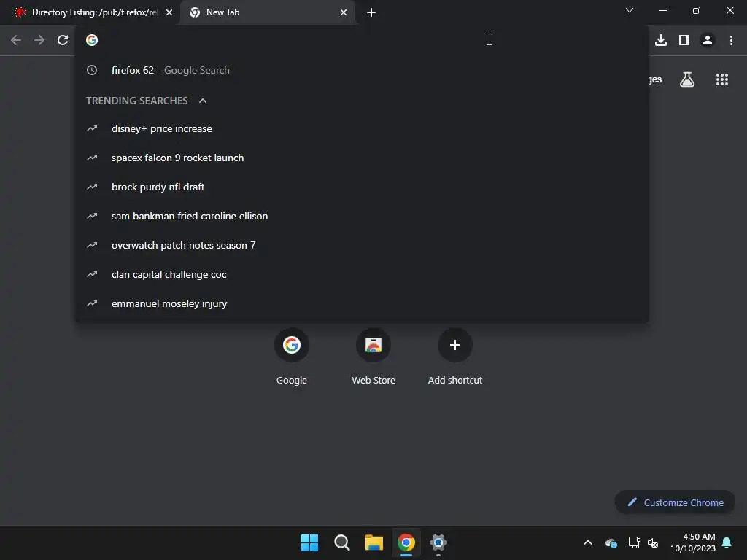
Task: Click inside the address bar field
Action: (x=362, y=40)
